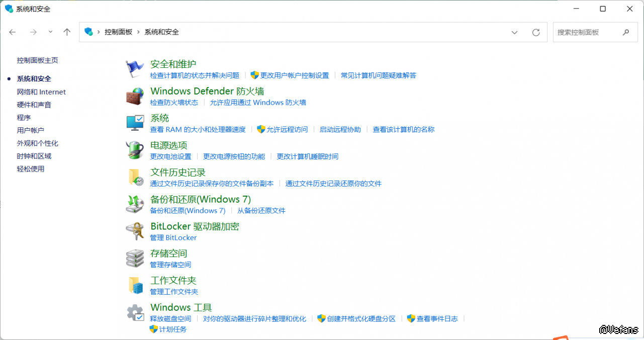The height and width of the screenshot is (340, 644).
Task: Open 时钟和区域 category in sidebar
Action: tap(34, 156)
